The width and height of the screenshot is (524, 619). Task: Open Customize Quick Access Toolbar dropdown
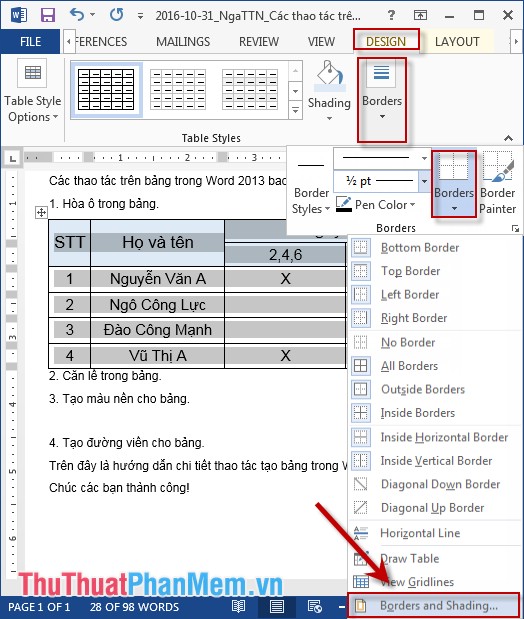(140, 16)
